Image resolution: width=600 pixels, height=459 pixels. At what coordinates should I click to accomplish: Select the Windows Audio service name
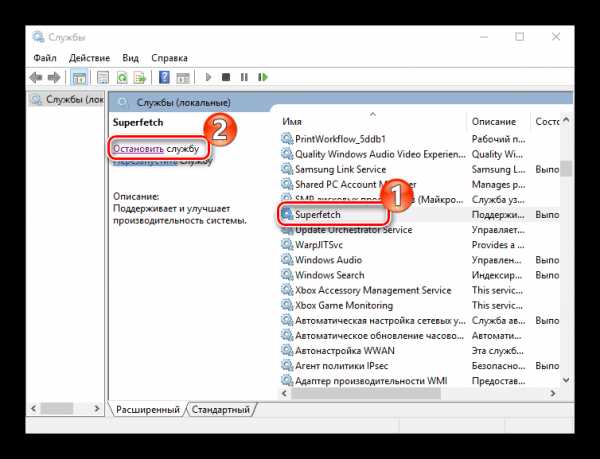click(328, 260)
